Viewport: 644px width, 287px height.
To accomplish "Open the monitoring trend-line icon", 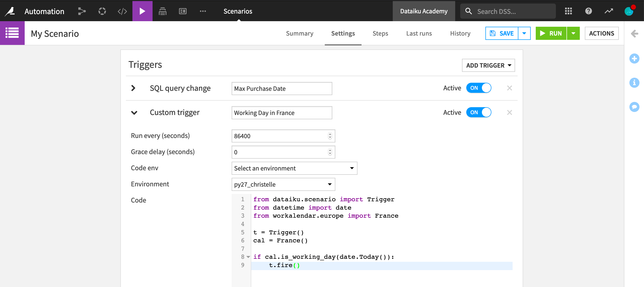I will point(609,11).
